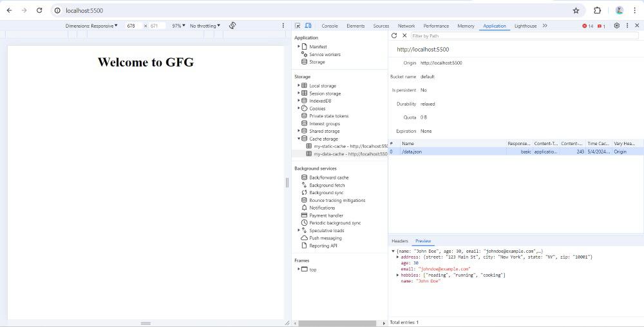Open Payment handler service

tap(326, 215)
